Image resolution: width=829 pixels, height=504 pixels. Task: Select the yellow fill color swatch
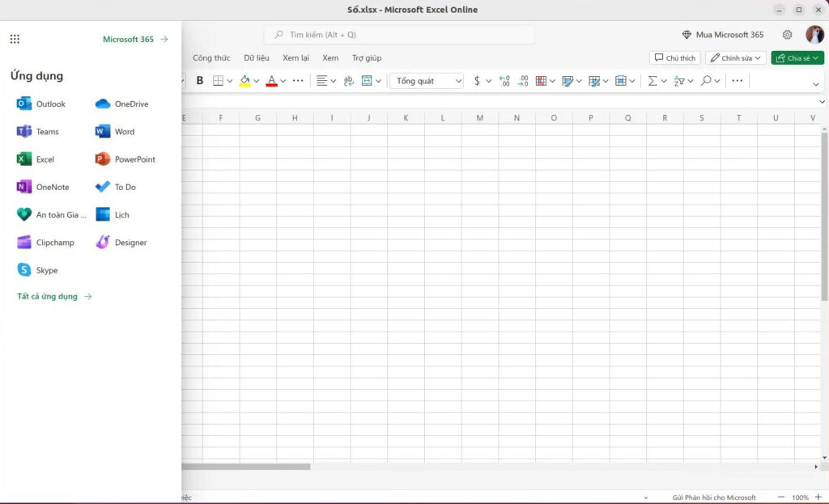pyautogui.click(x=245, y=81)
